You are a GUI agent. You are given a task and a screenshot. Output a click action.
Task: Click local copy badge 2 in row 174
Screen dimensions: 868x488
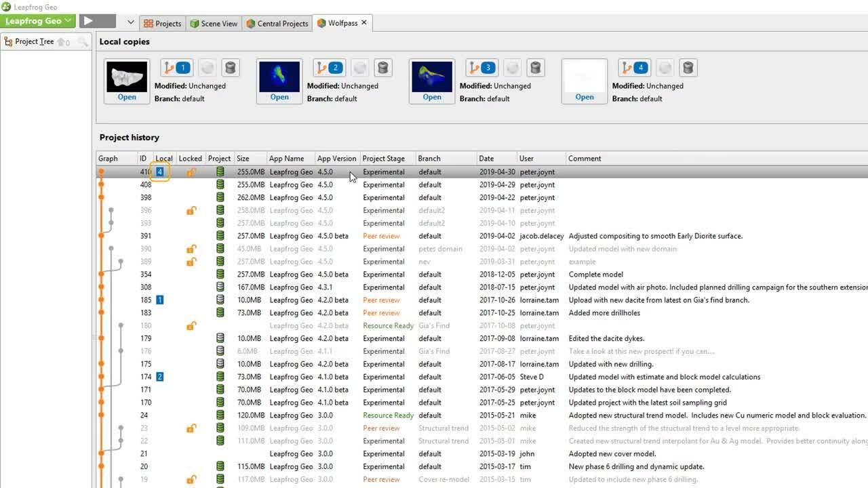click(160, 377)
